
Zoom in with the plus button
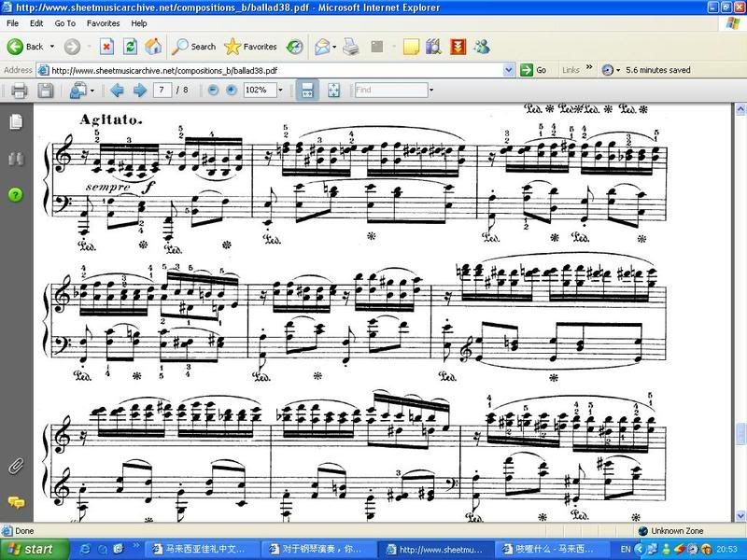[231, 91]
